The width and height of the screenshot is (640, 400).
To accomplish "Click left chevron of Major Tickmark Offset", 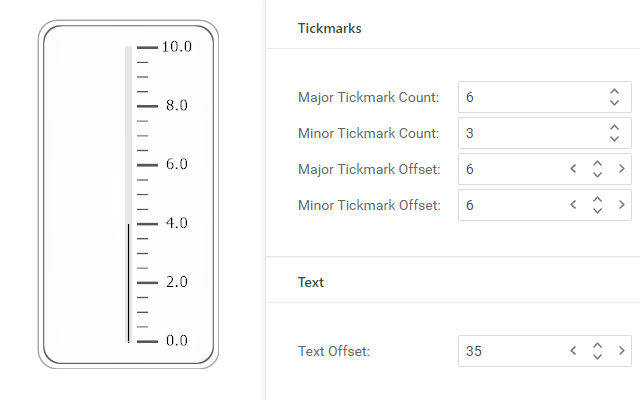I will tap(574, 169).
